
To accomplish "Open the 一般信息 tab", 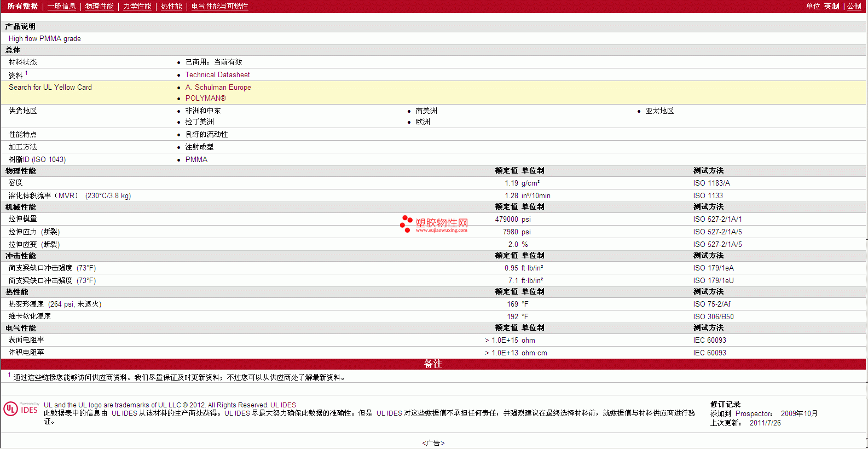I will tap(61, 7).
